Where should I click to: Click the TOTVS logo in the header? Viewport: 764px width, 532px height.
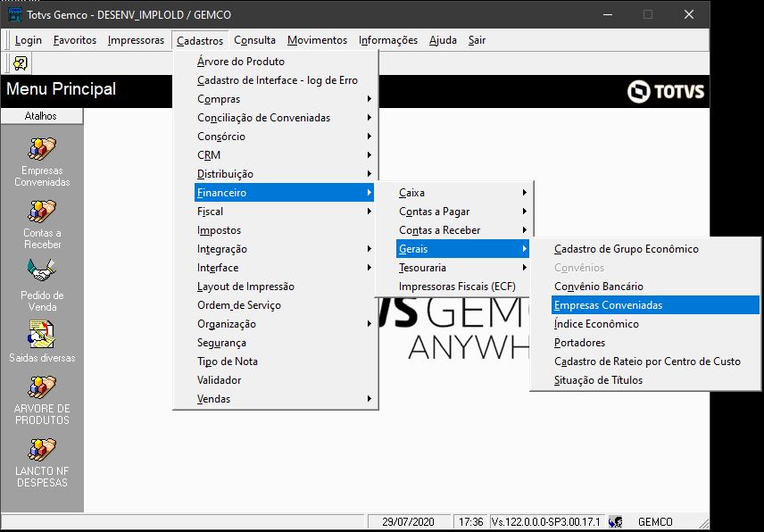[x=666, y=92]
